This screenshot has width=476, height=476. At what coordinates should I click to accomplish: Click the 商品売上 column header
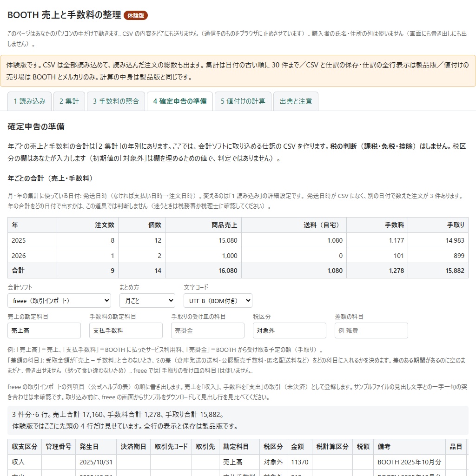pos(204,225)
